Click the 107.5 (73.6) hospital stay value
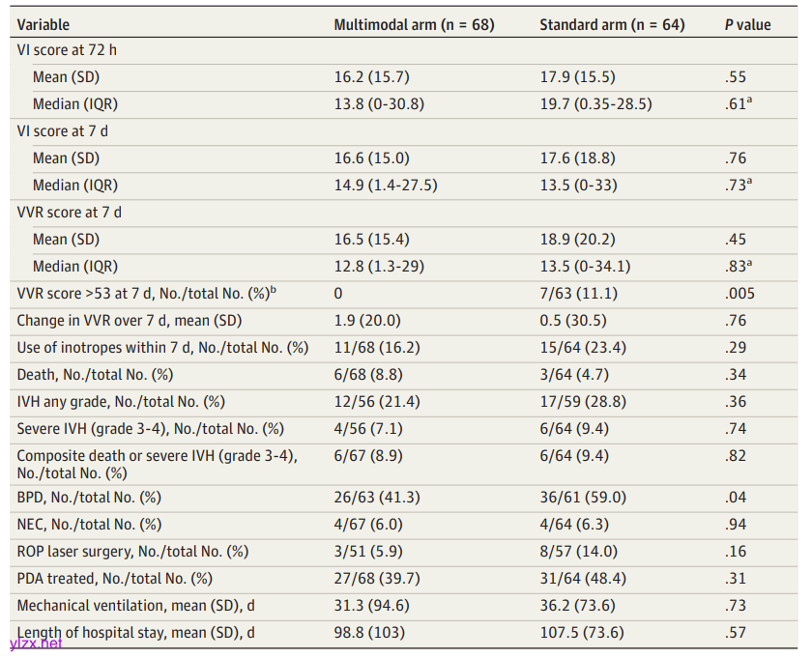The height and width of the screenshot is (658, 812). (582, 633)
